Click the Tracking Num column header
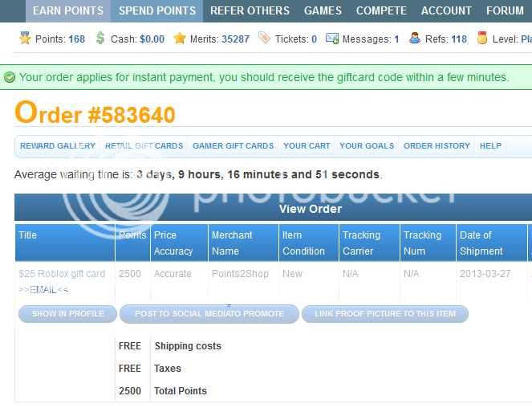Screen dimensions: 532x408 [x=428, y=243]
